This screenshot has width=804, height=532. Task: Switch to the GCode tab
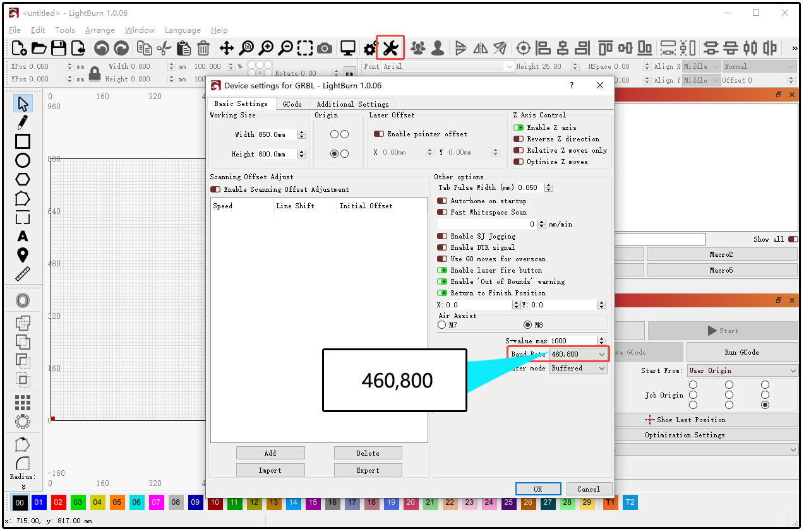[292, 104]
